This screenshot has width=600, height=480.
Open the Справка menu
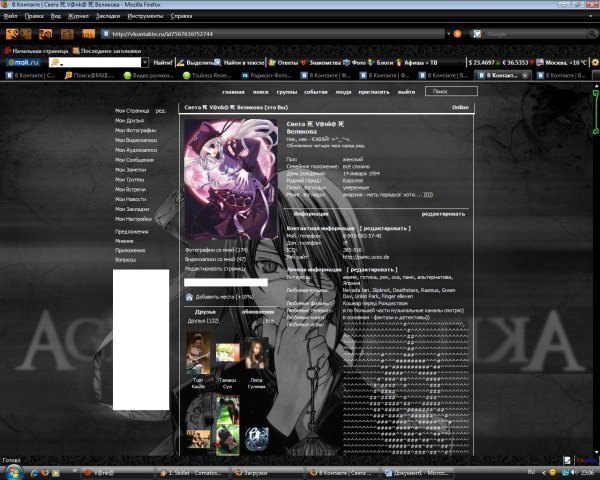[181, 16]
